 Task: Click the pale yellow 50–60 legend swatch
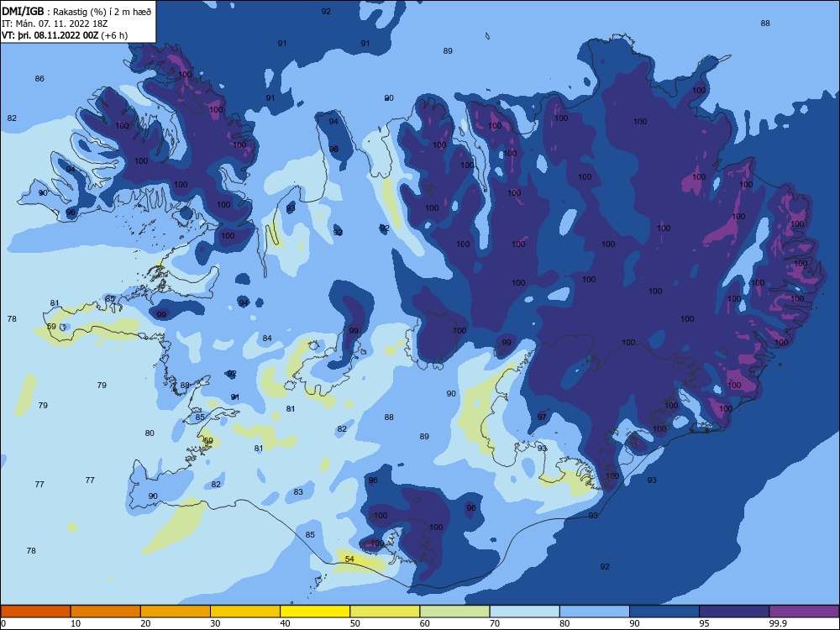(385, 612)
